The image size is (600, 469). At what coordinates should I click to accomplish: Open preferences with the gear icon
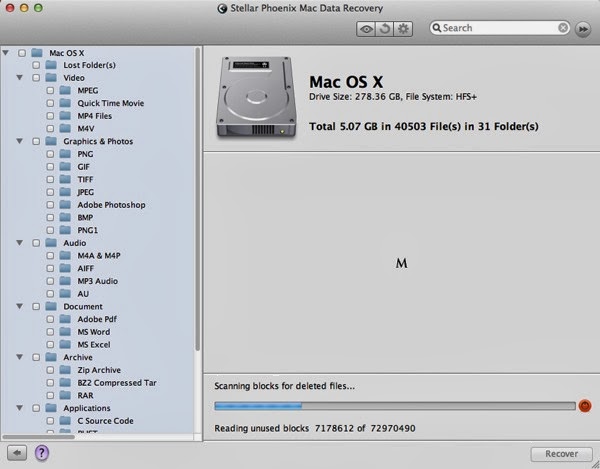point(403,29)
